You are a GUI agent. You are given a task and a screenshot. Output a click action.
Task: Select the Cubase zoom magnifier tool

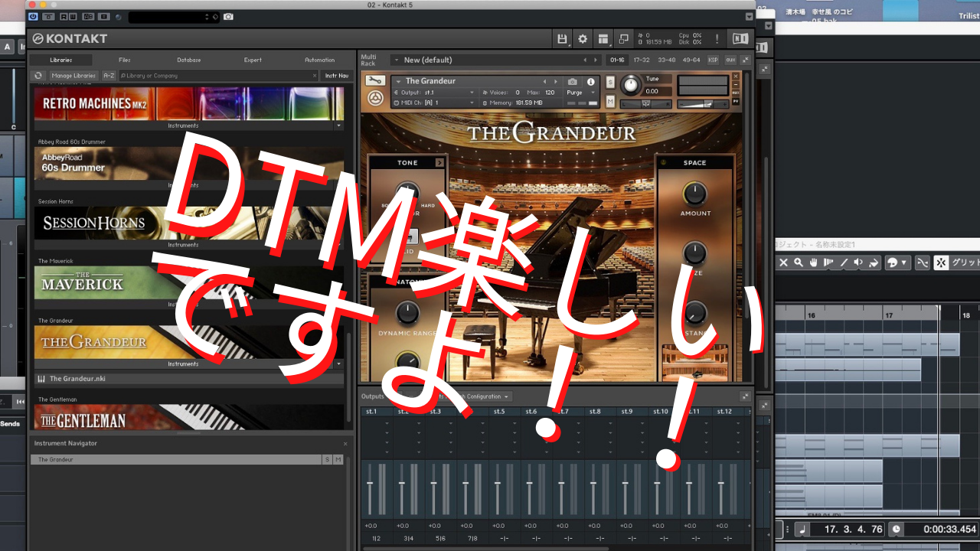pyautogui.click(x=799, y=262)
